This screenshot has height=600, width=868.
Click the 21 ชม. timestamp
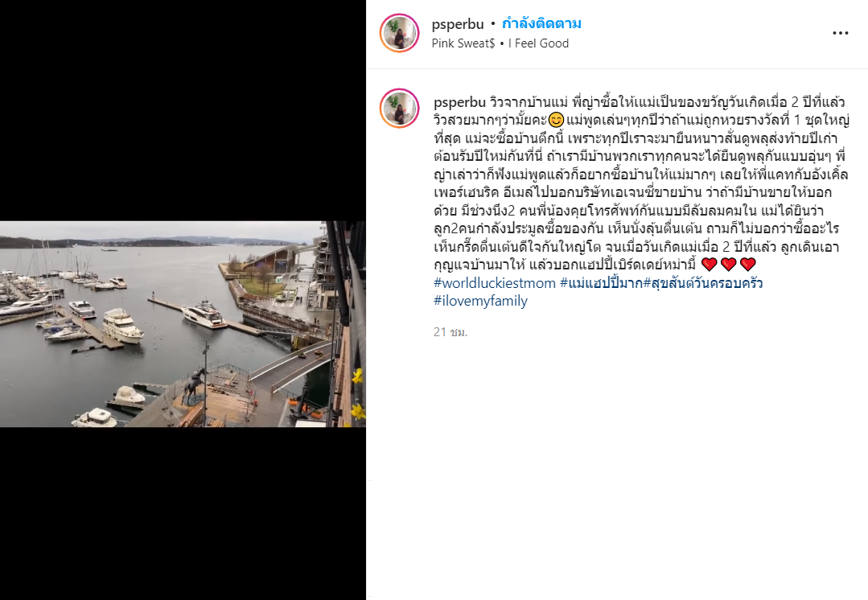pyautogui.click(x=450, y=331)
